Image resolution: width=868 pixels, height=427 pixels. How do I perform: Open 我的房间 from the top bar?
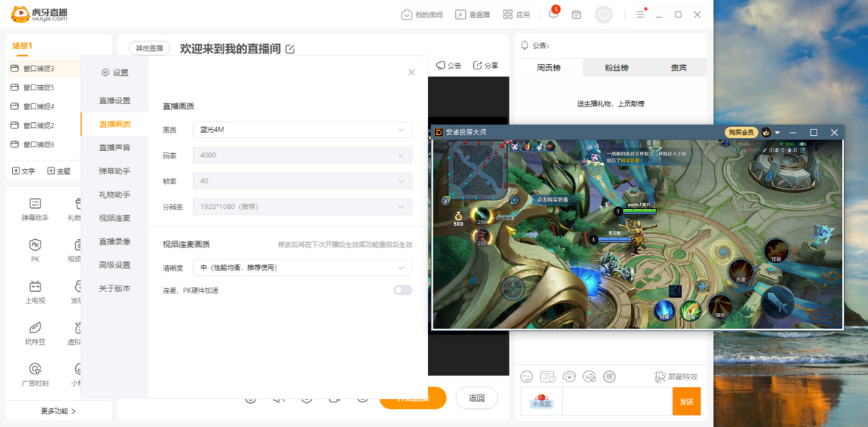tap(422, 14)
